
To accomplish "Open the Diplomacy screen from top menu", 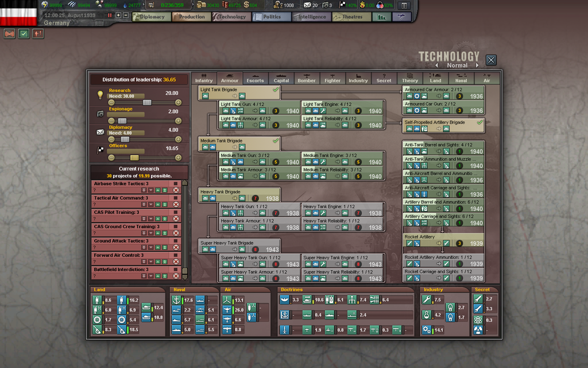I will (x=152, y=17).
